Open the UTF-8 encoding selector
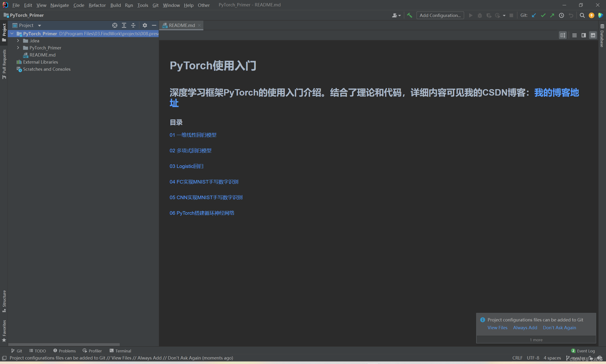 click(x=533, y=358)
